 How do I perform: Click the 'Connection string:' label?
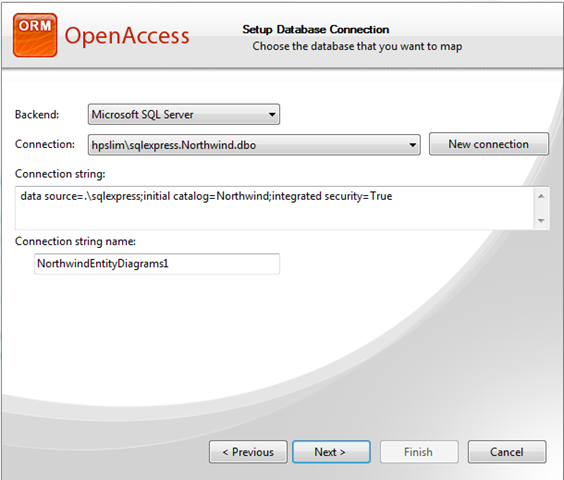click(60, 174)
